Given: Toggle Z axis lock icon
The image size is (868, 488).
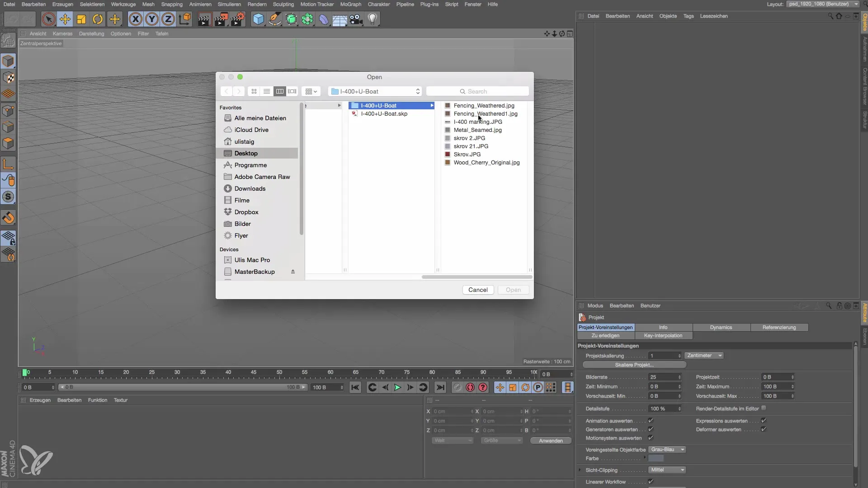Looking at the screenshot, I should pos(168,19).
